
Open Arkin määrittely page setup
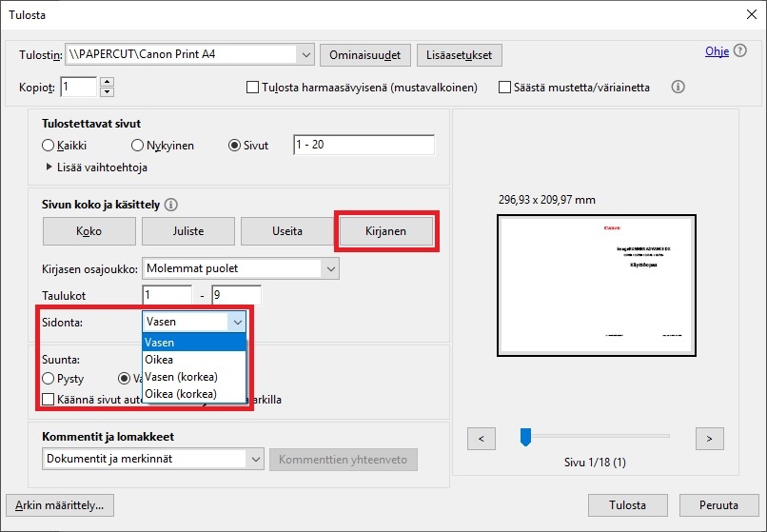pyautogui.click(x=60, y=505)
